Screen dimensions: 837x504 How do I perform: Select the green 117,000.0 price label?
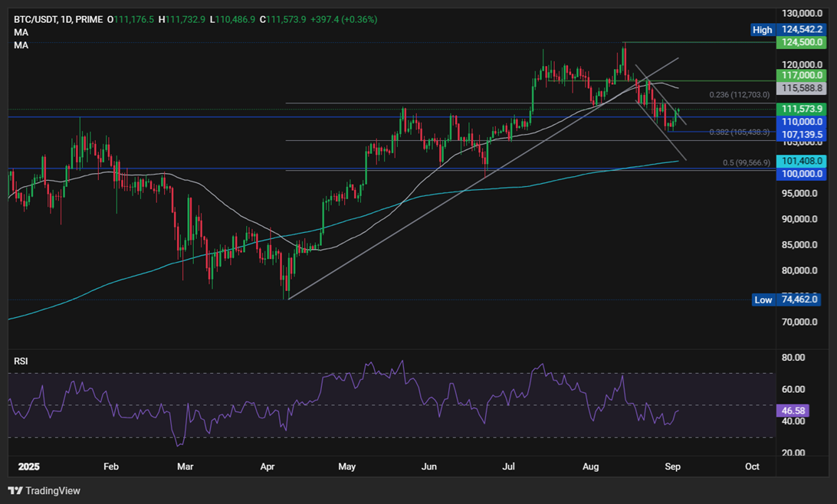point(801,75)
